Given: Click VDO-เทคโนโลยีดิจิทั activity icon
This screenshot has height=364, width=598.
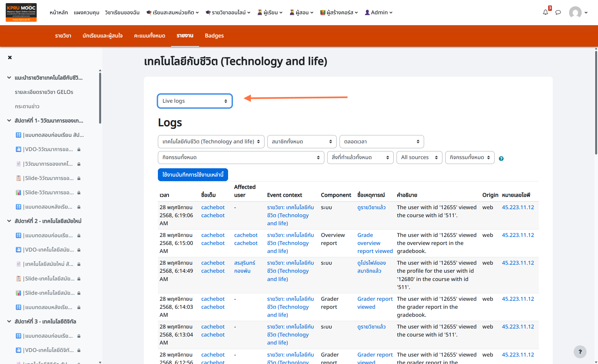Looking at the screenshot, I should [18, 350].
